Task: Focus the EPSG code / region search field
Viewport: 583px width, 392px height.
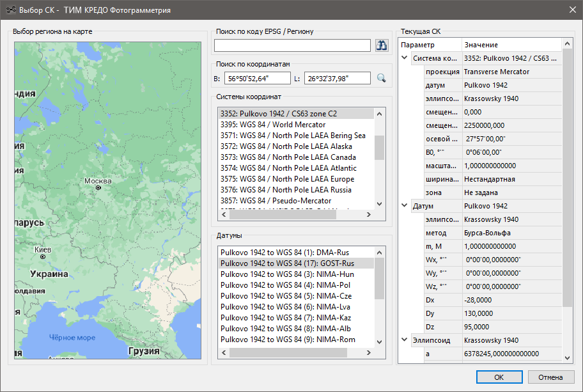Action: tap(292, 45)
